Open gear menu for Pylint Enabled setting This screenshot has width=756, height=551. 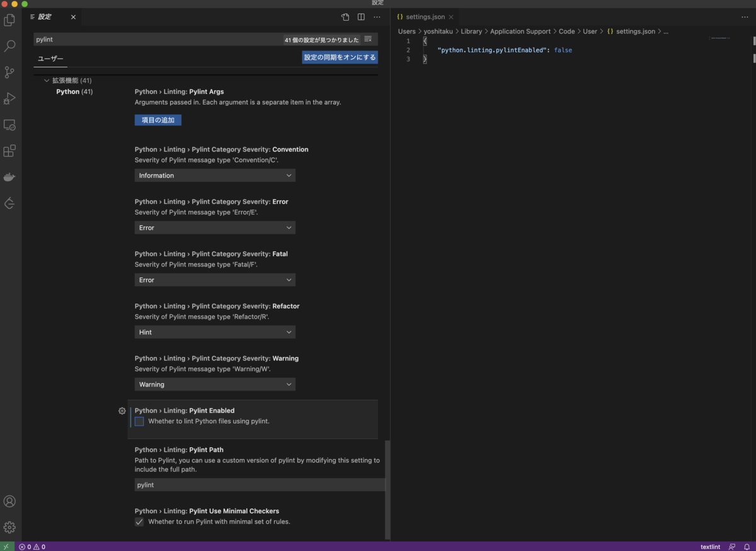tap(122, 411)
